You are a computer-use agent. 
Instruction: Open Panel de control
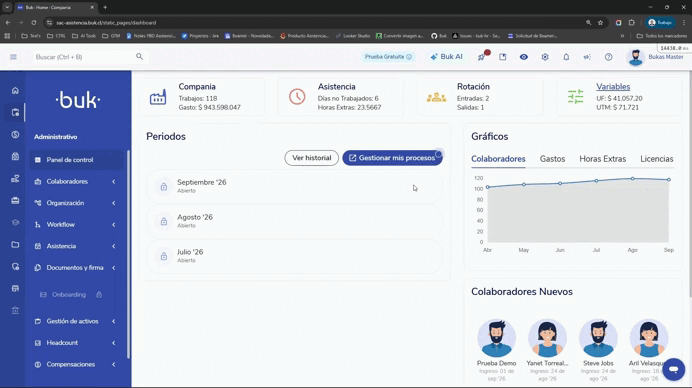(76, 160)
